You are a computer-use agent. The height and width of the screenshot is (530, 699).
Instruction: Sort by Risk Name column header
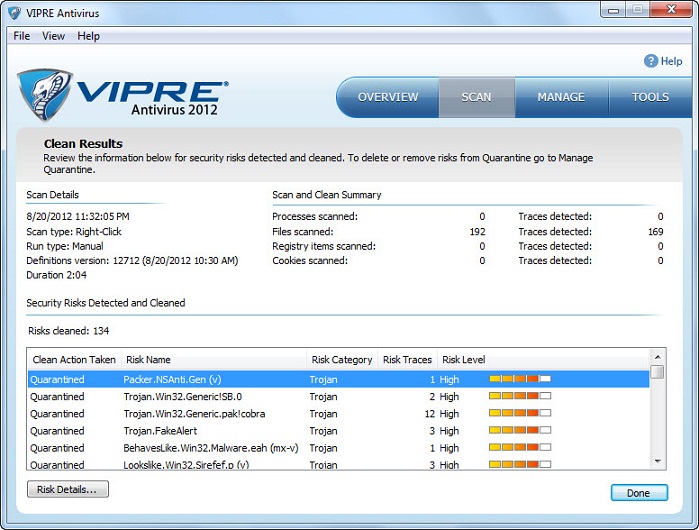click(213, 360)
